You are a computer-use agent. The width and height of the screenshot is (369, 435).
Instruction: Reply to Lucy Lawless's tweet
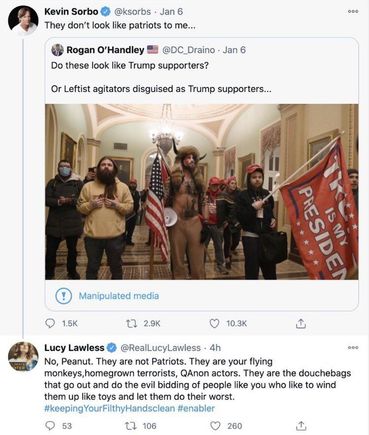click(50, 426)
